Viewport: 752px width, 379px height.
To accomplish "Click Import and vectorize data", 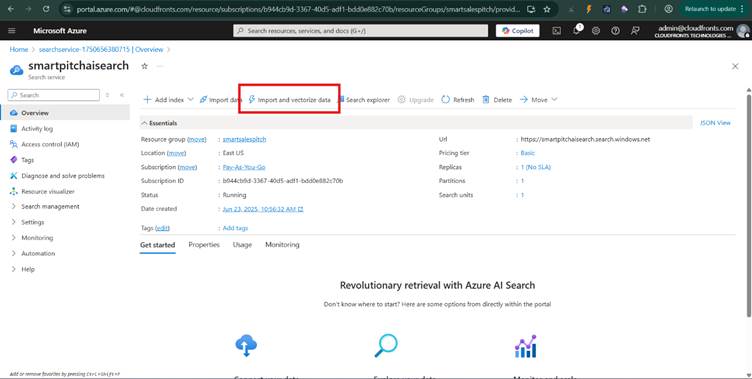I will click(x=289, y=100).
